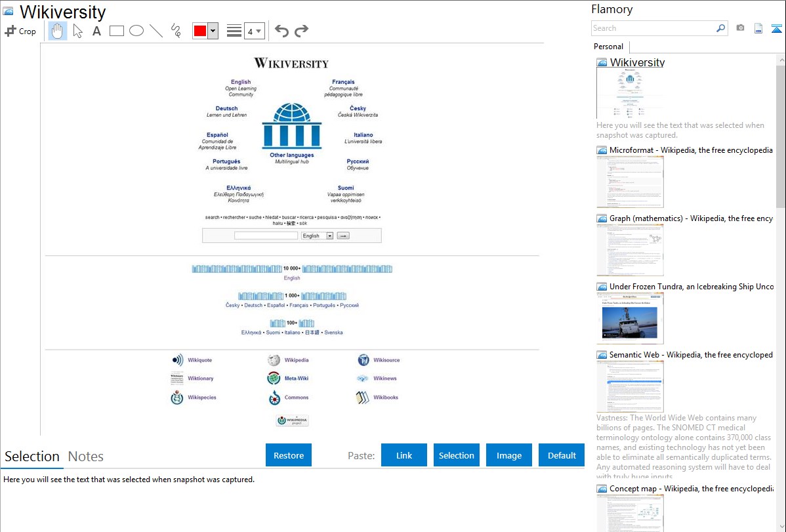The image size is (786, 532).
Task: Choose the arrow pointer tool
Action: [77, 31]
